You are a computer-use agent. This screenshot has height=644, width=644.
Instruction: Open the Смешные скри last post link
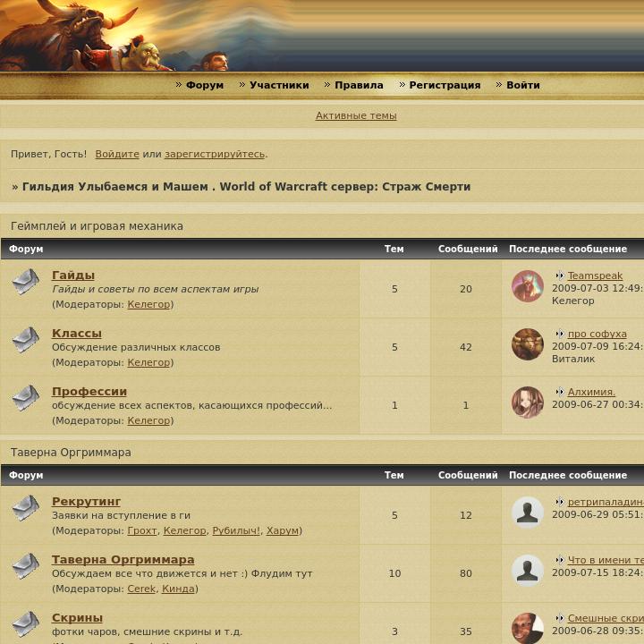click(x=606, y=618)
